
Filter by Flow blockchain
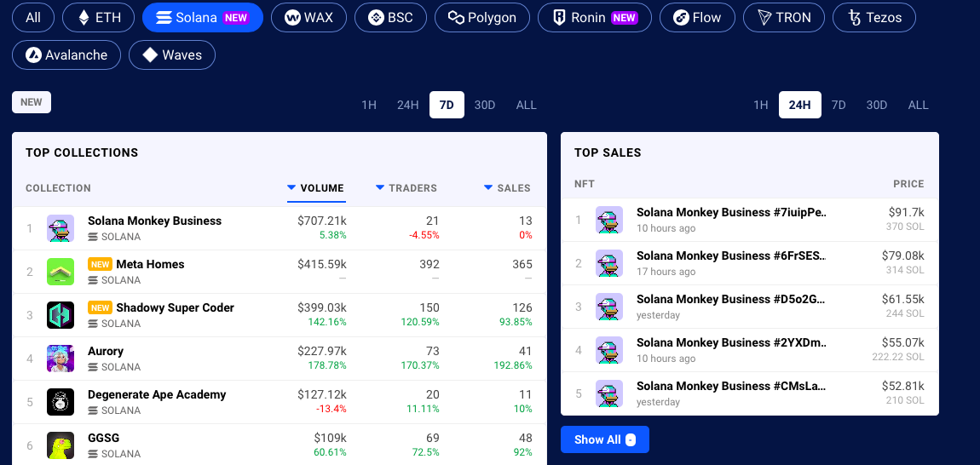pyautogui.click(x=697, y=18)
